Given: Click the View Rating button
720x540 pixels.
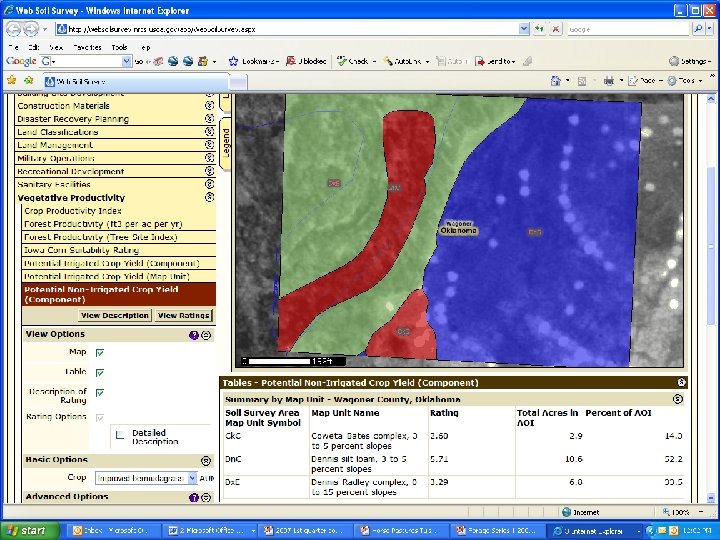Looking at the screenshot, I should pyautogui.click(x=184, y=316).
